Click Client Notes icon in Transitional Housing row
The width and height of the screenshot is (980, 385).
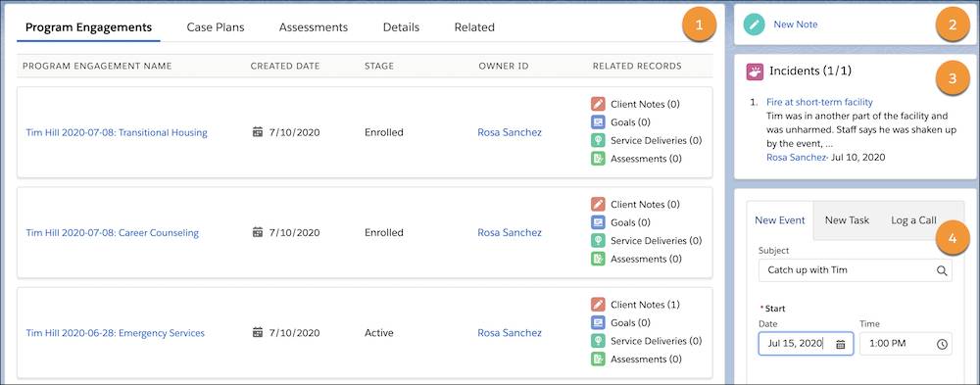[598, 105]
